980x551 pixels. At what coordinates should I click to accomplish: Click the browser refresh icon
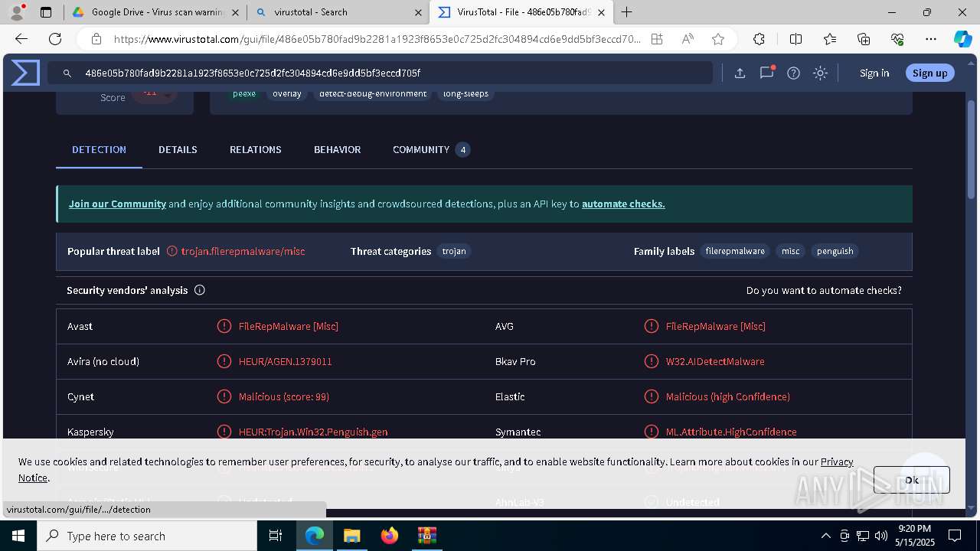point(55,39)
